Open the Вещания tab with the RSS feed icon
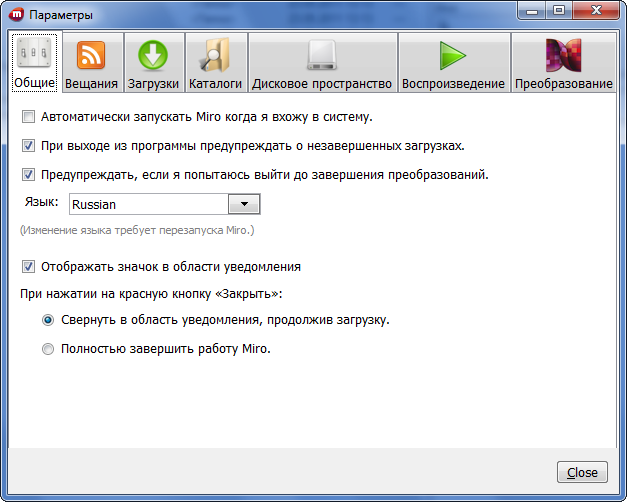 click(x=92, y=62)
